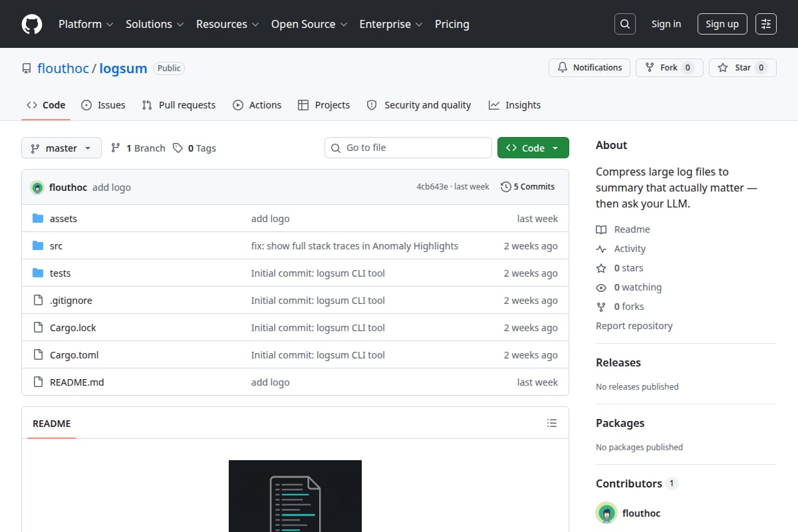Open the green Code dropdown button
Image resolution: width=798 pixels, height=532 pixels.
(533, 148)
